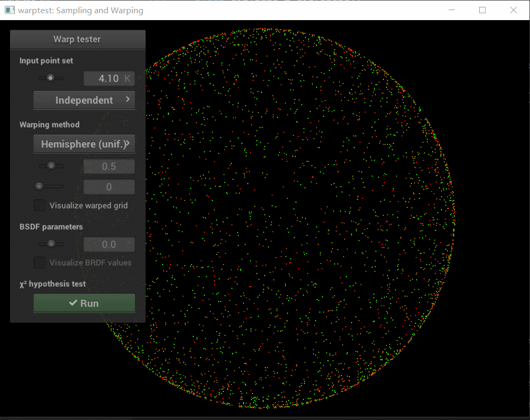Click the warptest app icon in title bar
Viewport: 530px width, 420px height.
point(10,10)
